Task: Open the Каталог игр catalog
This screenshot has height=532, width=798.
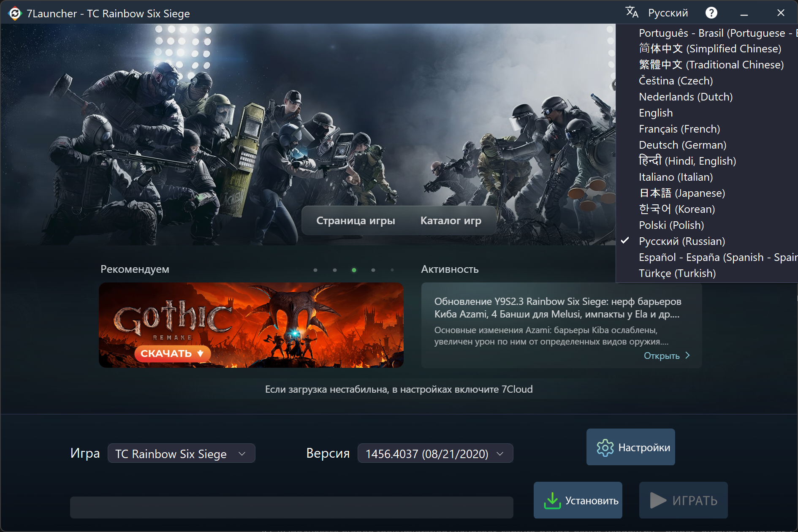Action: point(451,221)
